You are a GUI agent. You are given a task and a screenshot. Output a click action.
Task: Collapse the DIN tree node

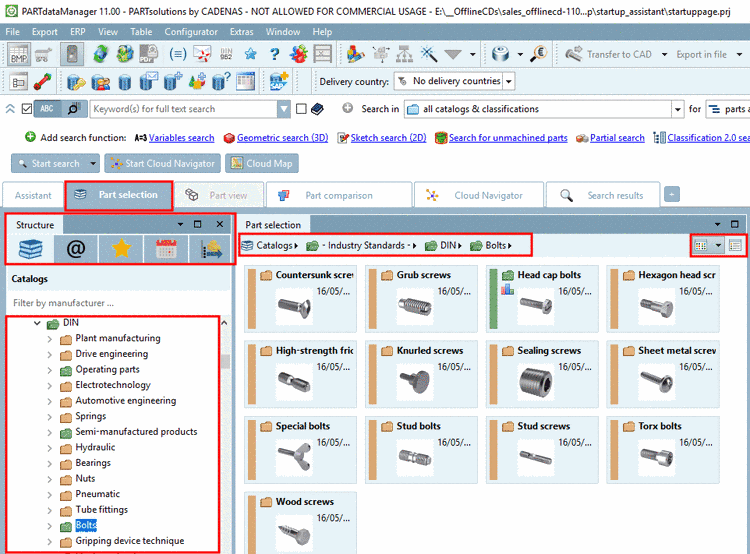pyautogui.click(x=37, y=323)
